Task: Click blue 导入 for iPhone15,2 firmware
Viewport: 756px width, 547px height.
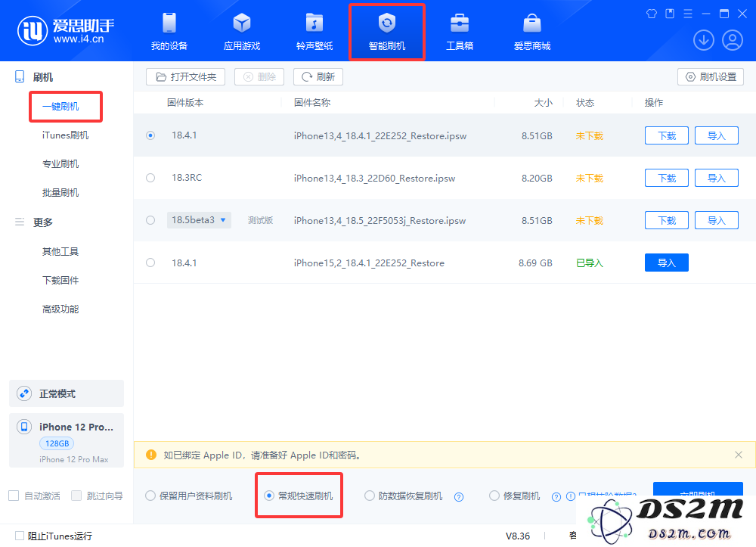Action: (667, 263)
